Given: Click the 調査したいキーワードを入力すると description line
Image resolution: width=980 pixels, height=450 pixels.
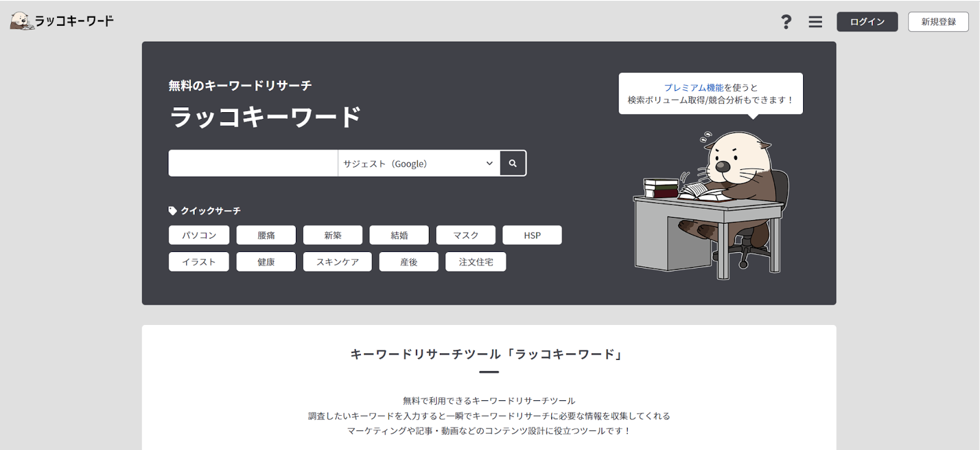Looking at the screenshot, I should click(x=489, y=416).
